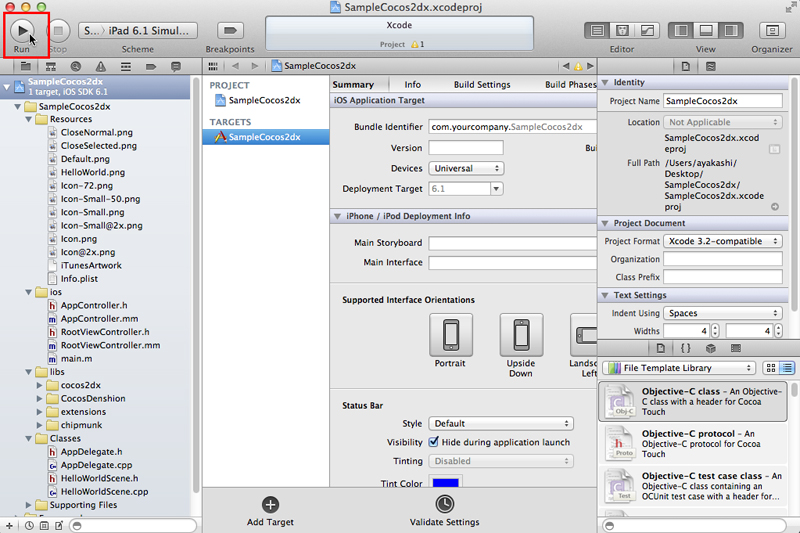Screen dimensions: 800x533
Task: Reveal project full path in Finder arrow
Action: (x=774, y=207)
